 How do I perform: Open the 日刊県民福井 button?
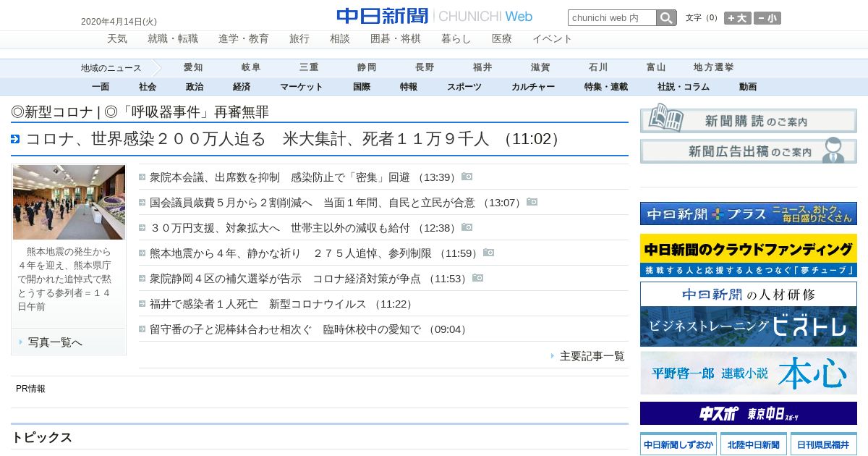(x=823, y=444)
